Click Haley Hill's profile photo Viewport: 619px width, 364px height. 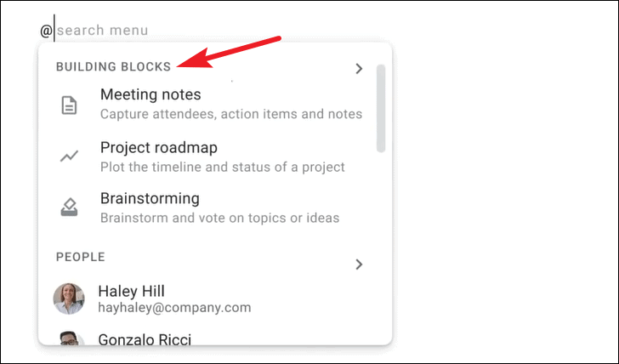[x=69, y=299]
